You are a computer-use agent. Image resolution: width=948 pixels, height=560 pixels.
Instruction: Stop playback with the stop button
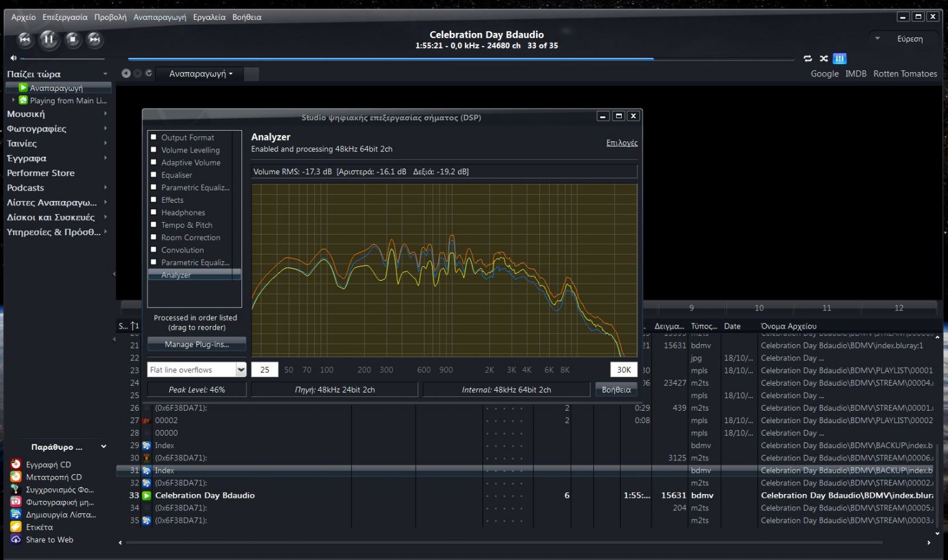(72, 39)
